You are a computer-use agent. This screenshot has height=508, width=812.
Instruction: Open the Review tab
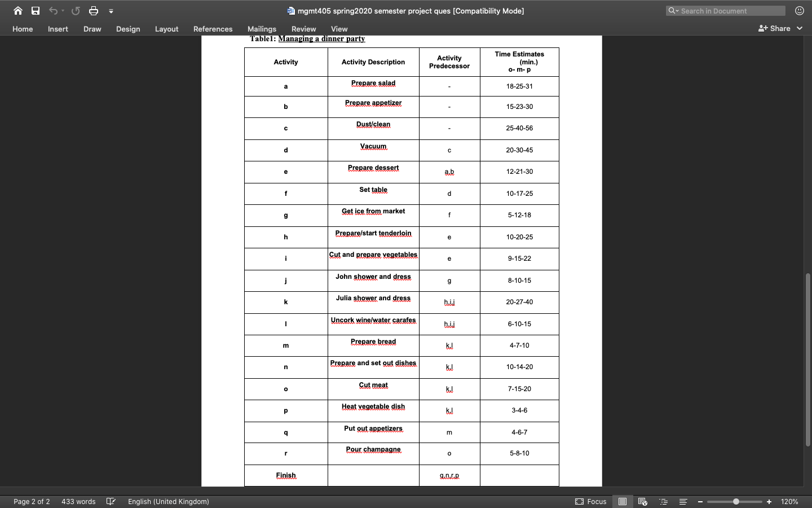(304, 29)
